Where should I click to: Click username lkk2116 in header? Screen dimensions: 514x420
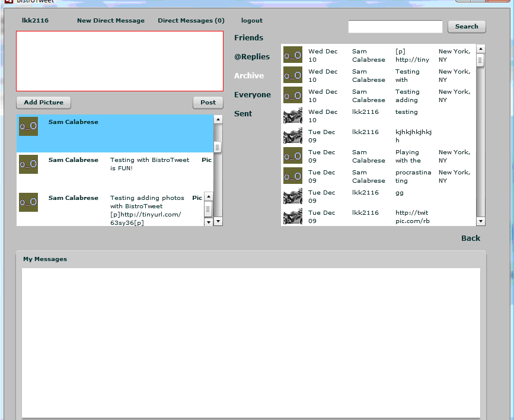point(35,20)
